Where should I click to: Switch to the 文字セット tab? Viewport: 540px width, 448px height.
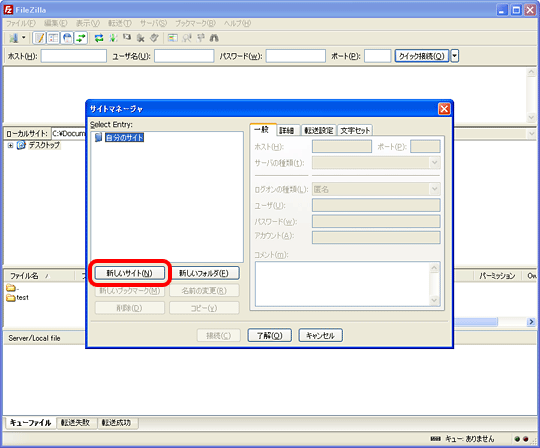pos(355,130)
